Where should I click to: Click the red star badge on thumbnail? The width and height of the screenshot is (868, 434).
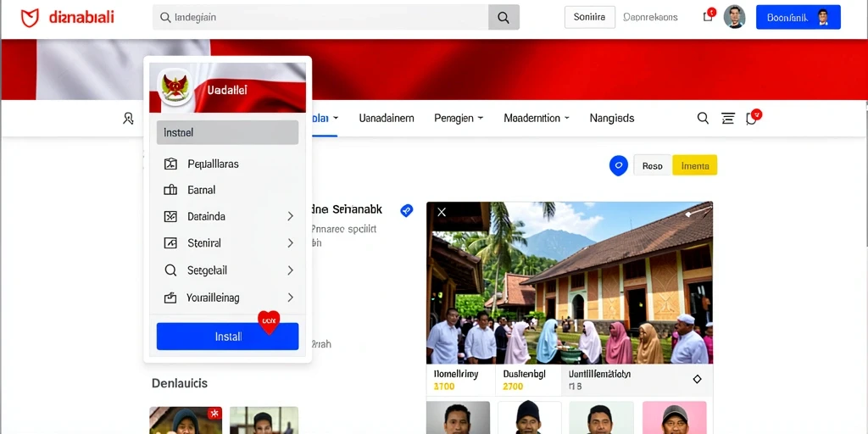(x=214, y=414)
